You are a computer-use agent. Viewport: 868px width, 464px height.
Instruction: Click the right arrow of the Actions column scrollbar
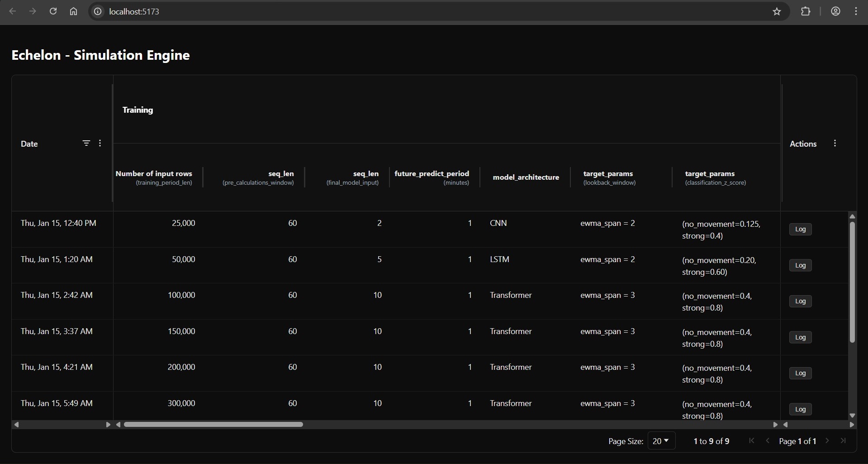pos(852,425)
